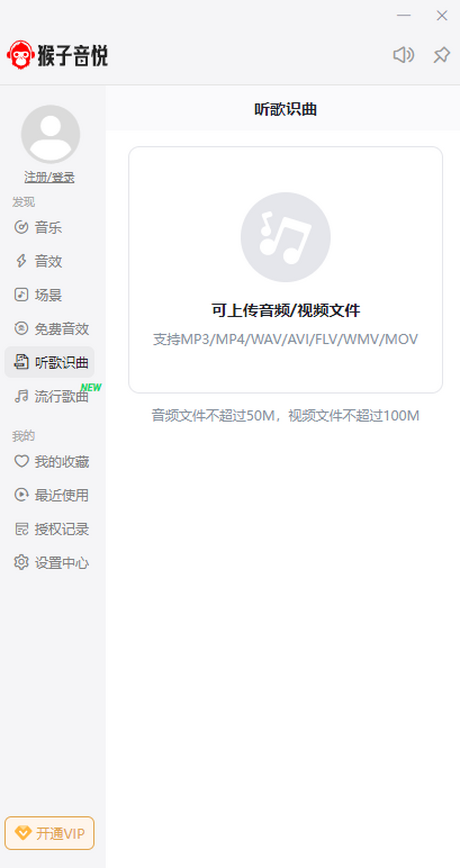Click the 听歌识曲 page header title
This screenshot has width=460, height=868.
tap(286, 109)
